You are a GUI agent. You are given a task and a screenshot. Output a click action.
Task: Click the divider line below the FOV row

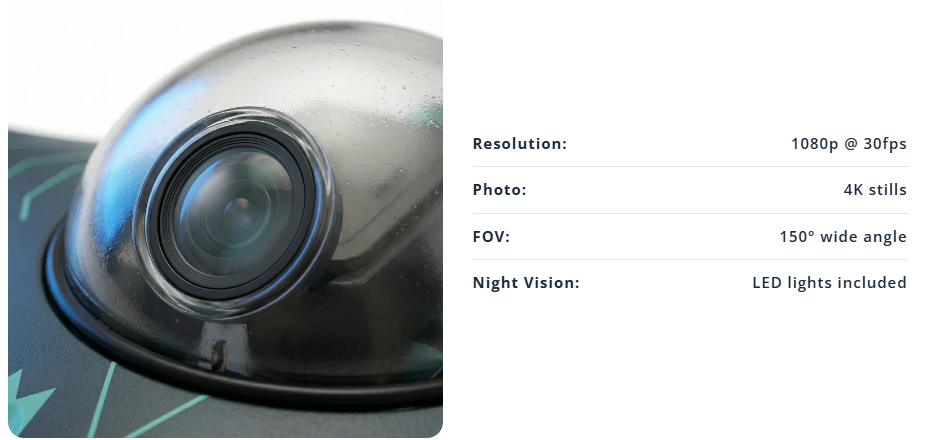pos(690,260)
